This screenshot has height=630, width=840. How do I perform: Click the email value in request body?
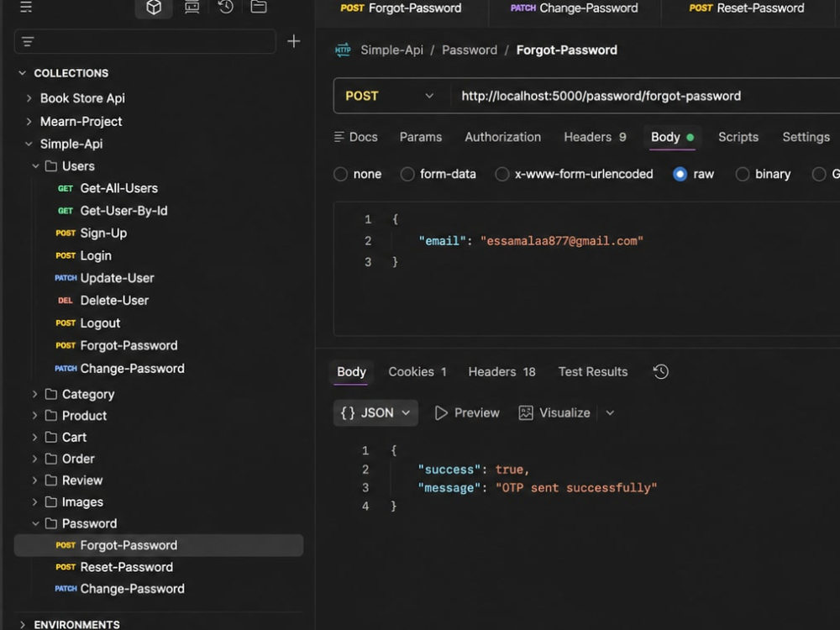pyautogui.click(x=561, y=241)
